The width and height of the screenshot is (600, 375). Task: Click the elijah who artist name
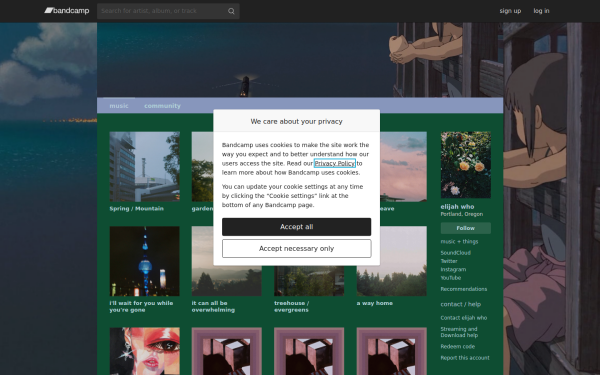click(x=457, y=207)
